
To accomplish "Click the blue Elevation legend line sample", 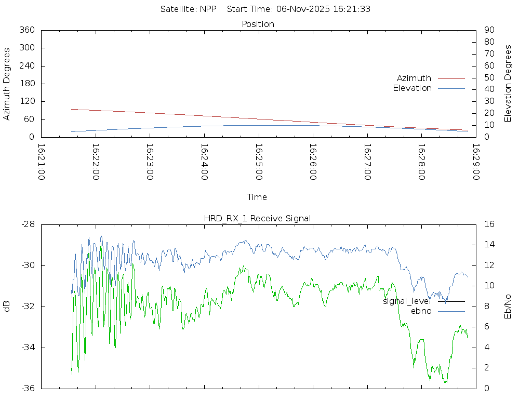I will pos(451,88).
